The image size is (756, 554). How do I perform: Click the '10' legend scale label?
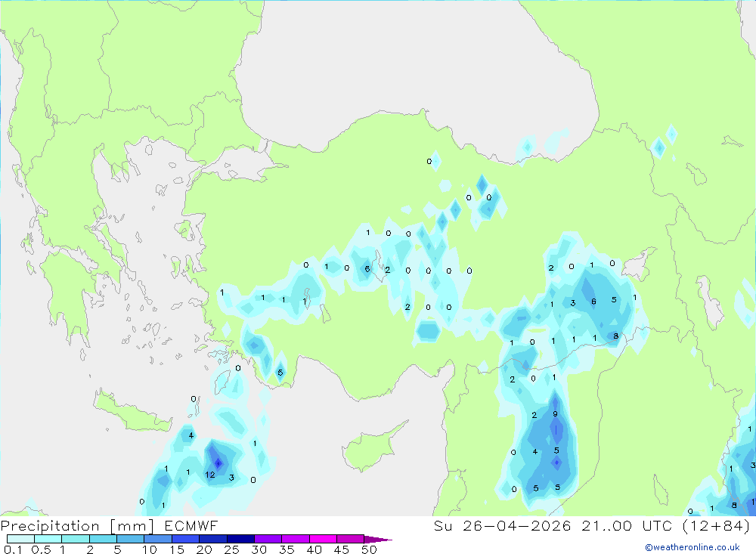[x=149, y=549]
